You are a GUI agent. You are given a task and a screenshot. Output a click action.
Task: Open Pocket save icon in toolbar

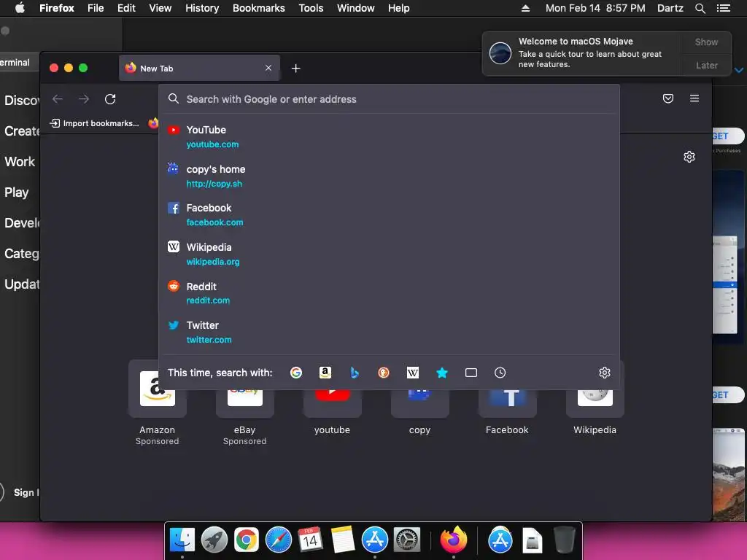point(668,98)
